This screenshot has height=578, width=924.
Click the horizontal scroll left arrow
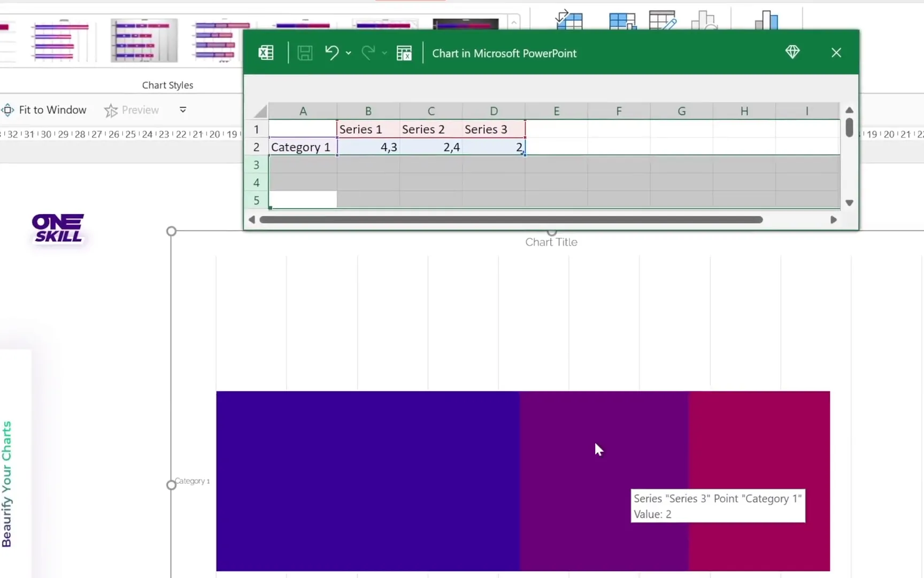(252, 219)
